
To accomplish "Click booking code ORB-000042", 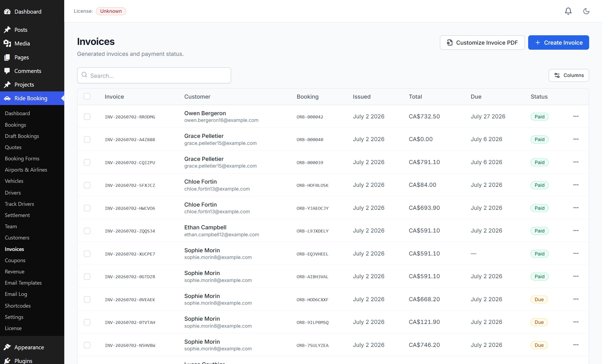I will (x=310, y=117).
